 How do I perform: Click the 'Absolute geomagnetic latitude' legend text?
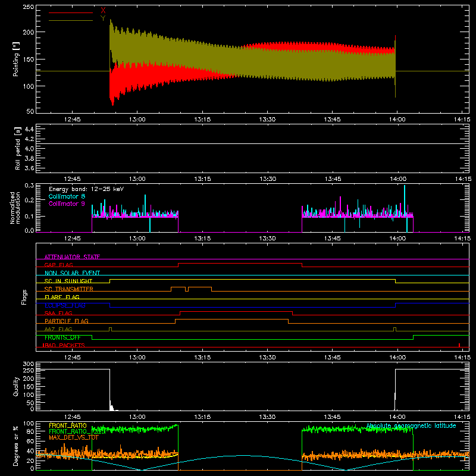(411, 425)
